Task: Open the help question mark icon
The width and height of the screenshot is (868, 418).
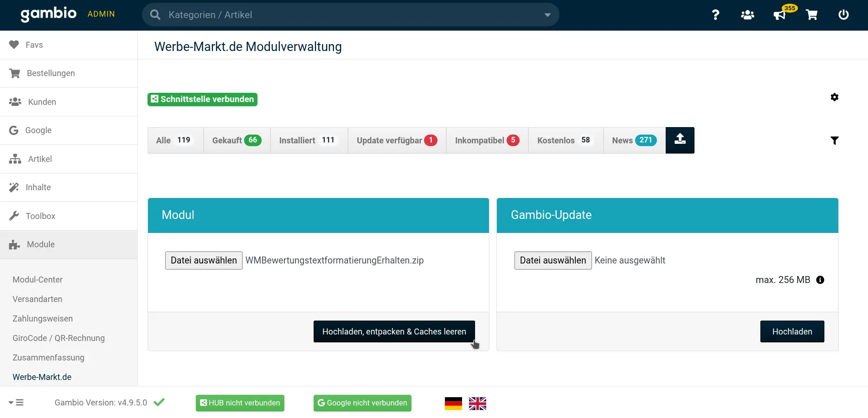Action: click(x=715, y=15)
